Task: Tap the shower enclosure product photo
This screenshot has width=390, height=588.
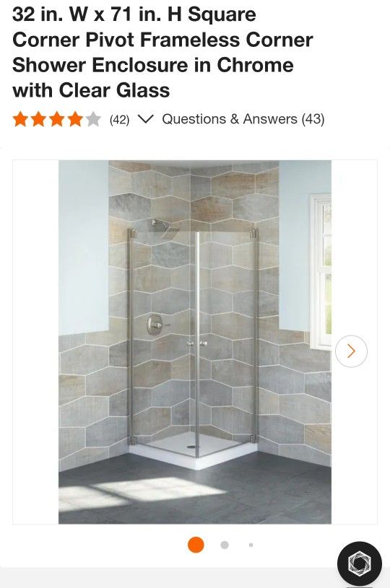Action: pos(195,342)
